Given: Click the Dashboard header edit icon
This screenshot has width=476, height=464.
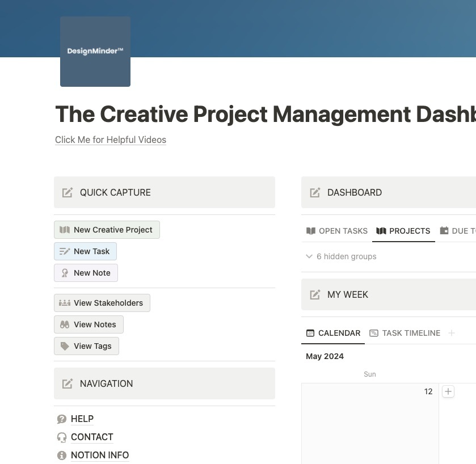Looking at the screenshot, I should (x=315, y=192).
